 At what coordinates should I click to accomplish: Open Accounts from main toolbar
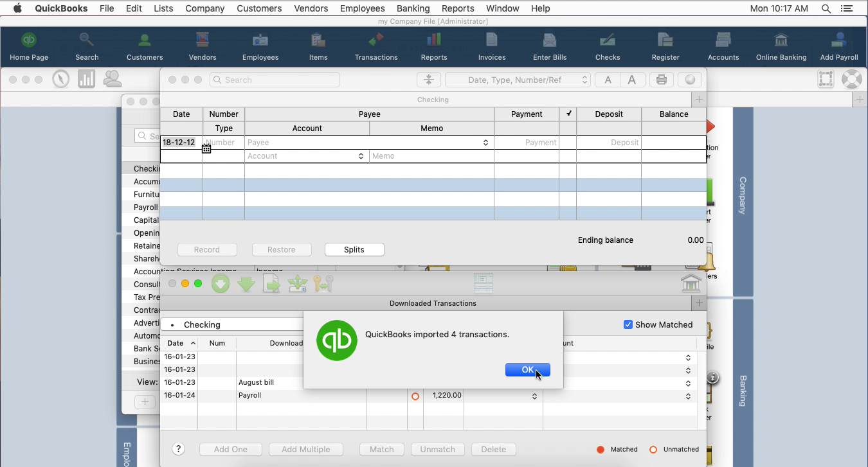(x=723, y=47)
